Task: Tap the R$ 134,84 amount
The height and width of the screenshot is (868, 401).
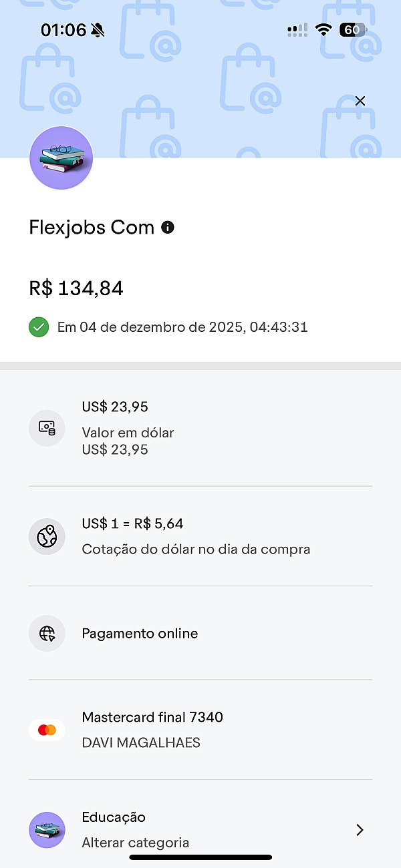Action: pos(76,288)
